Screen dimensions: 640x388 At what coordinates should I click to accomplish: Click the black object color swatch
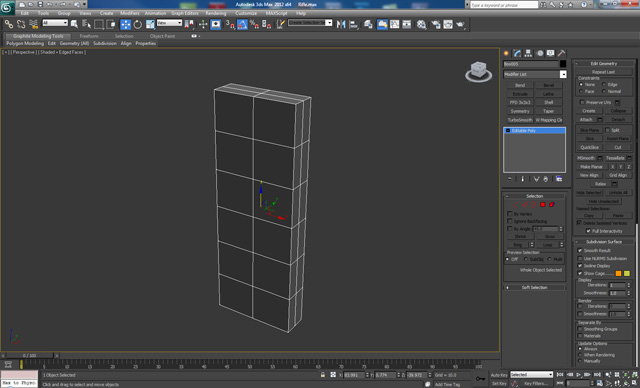tap(563, 64)
